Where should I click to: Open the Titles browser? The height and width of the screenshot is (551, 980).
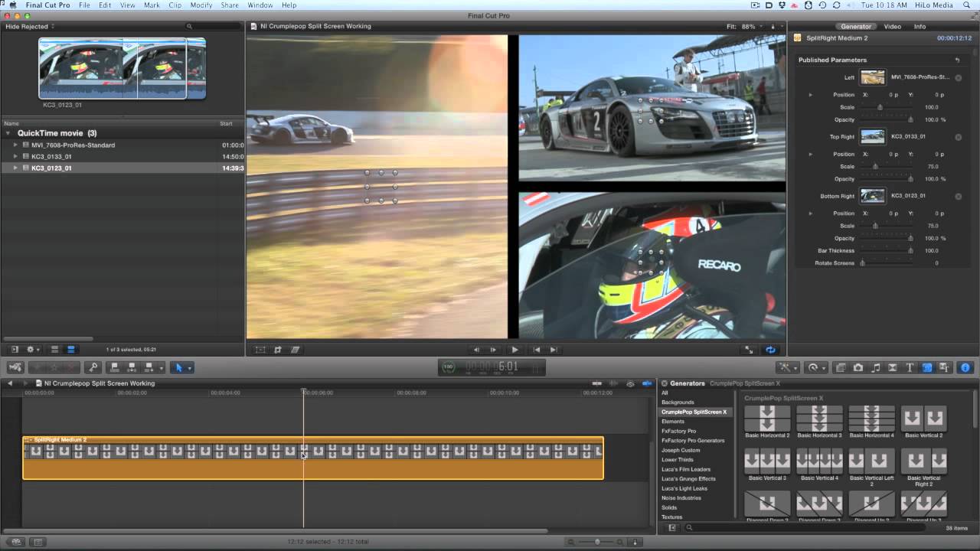(909, 367)
